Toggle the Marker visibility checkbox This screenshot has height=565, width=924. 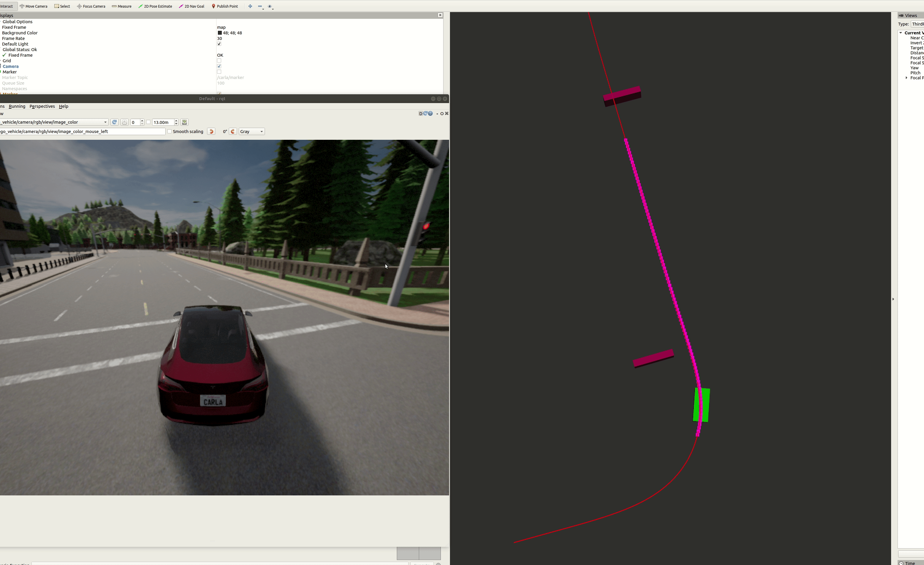pos(219,72)
